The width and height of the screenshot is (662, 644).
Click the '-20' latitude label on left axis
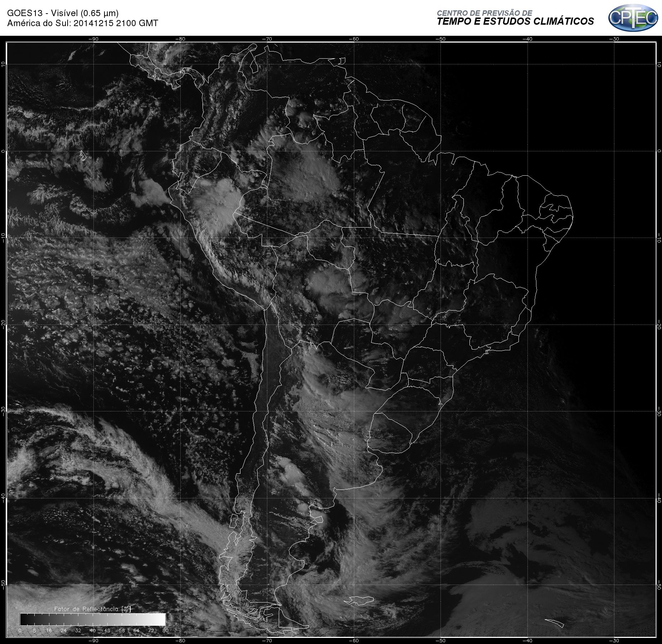point(3,325)
